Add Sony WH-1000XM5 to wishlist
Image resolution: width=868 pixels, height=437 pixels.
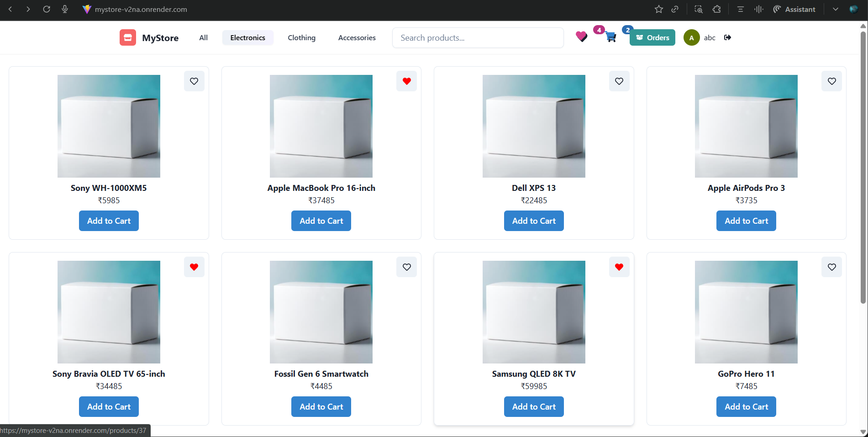(194, 81)
